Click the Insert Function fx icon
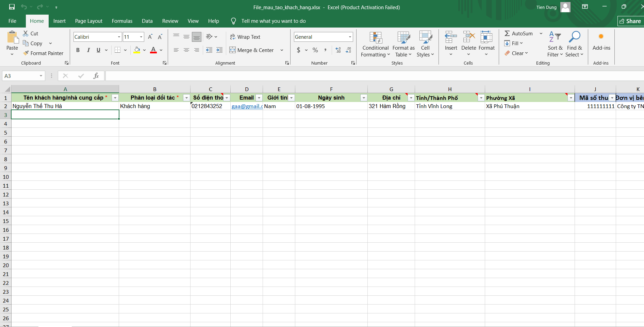Image resolution: width=644 pixels, height=327 pixels. pos(96,76)
